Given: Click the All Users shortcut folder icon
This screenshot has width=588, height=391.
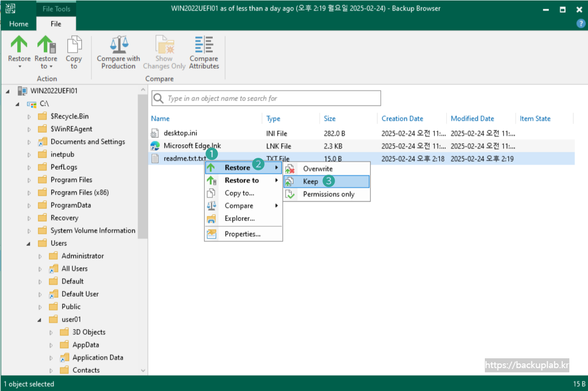Looking at the screenshot, I should pyautogui.click(x=54, y=269).
